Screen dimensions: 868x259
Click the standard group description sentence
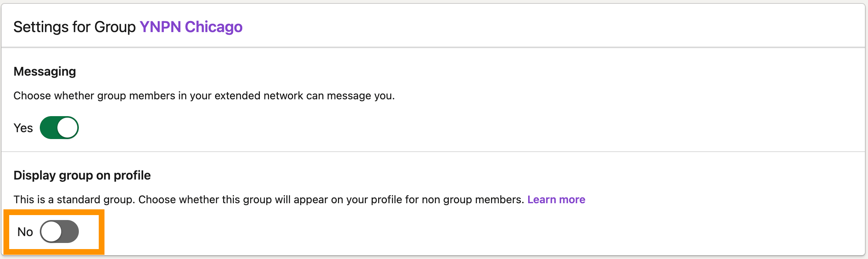[268, 199]
